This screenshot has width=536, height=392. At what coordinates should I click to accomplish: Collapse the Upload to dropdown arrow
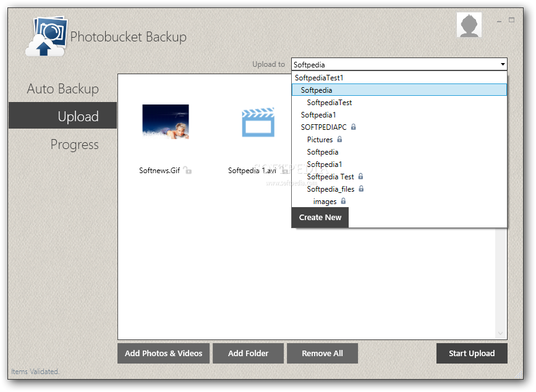pyautogui.click(x=503, y=64)
